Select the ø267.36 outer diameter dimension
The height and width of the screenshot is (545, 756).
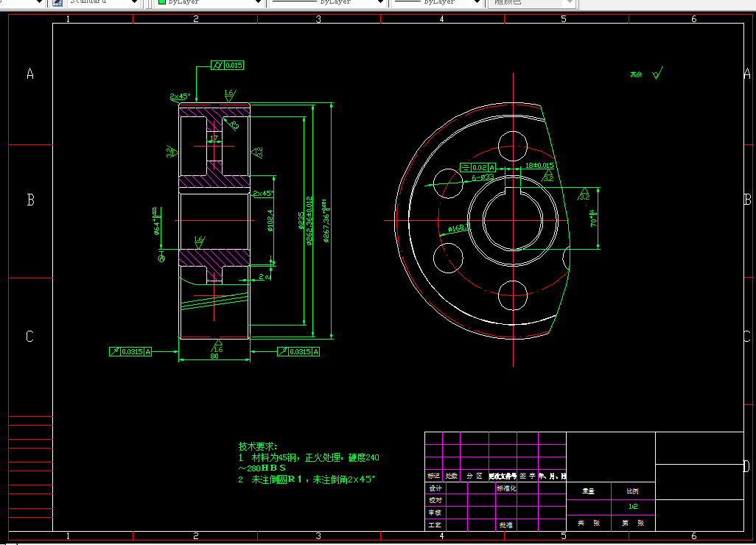click(326, 220)
